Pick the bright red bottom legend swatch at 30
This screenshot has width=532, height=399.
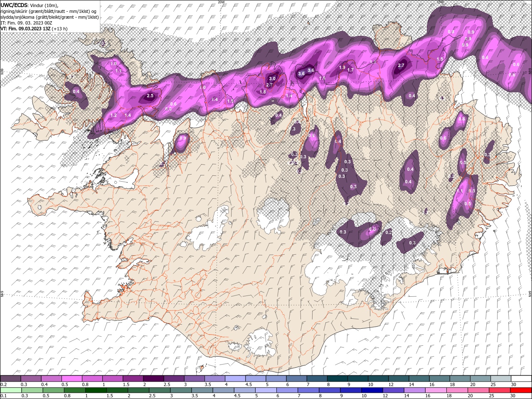(521, 390)
